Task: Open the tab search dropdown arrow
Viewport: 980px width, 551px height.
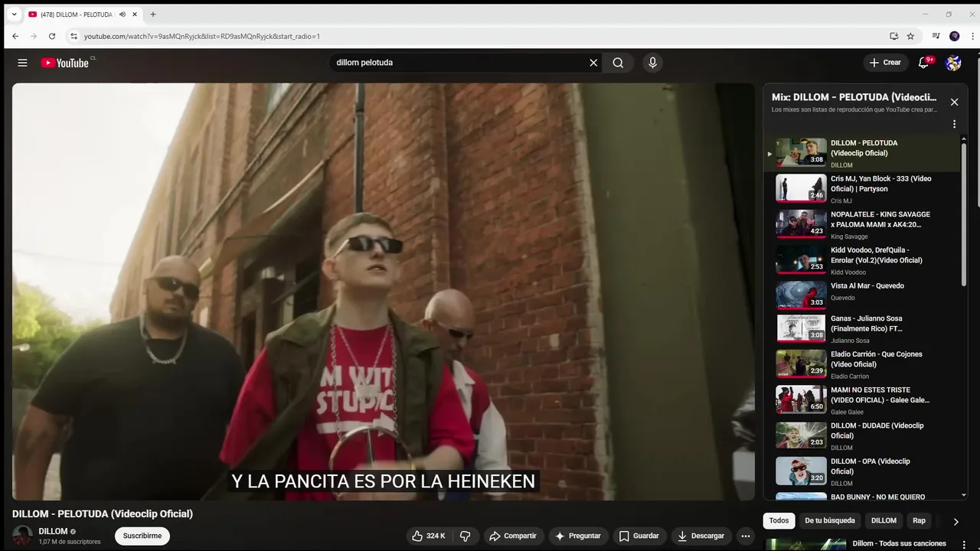Action: (13, 14)
